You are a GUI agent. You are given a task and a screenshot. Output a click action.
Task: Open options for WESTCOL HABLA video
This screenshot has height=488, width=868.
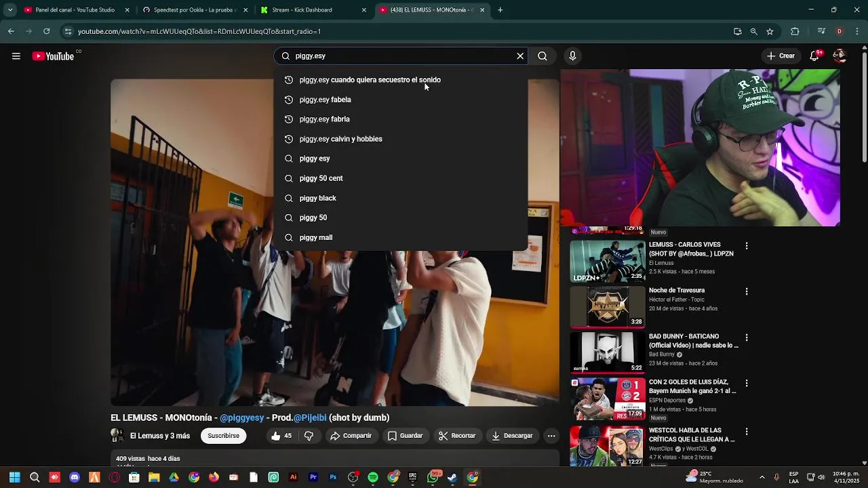747,432
